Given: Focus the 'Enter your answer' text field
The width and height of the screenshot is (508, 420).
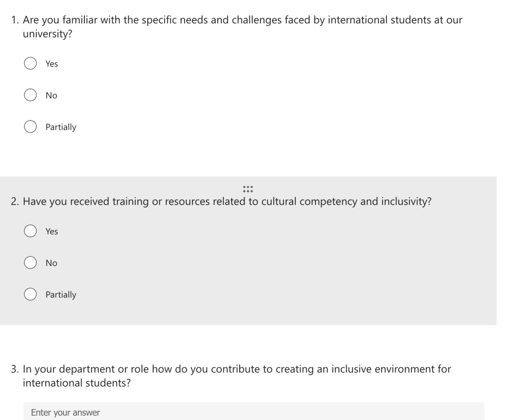Looking at the screenshot, I should [254, 412].
